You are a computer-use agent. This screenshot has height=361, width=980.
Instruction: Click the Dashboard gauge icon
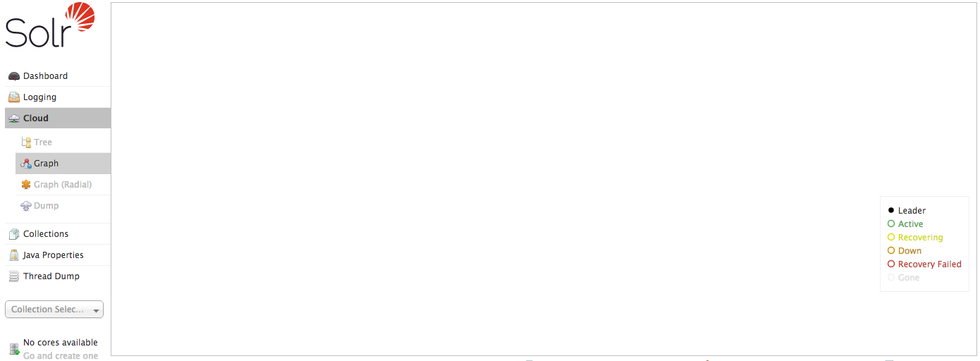point(14,76)
